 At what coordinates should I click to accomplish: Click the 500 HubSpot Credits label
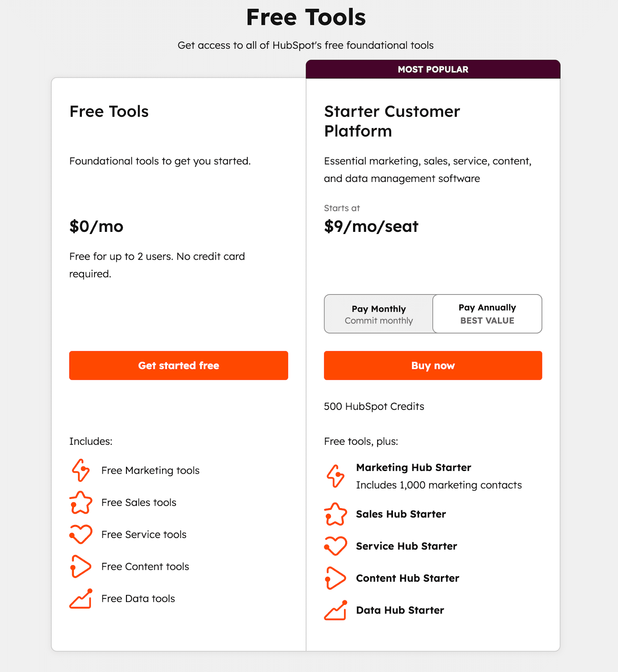click(x=374, y=406)
